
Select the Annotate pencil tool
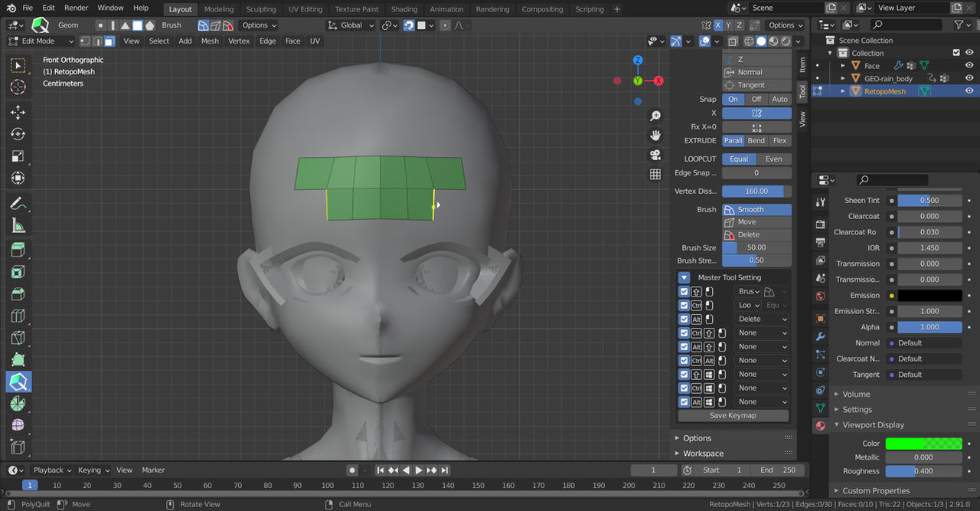tap(18, 204)
